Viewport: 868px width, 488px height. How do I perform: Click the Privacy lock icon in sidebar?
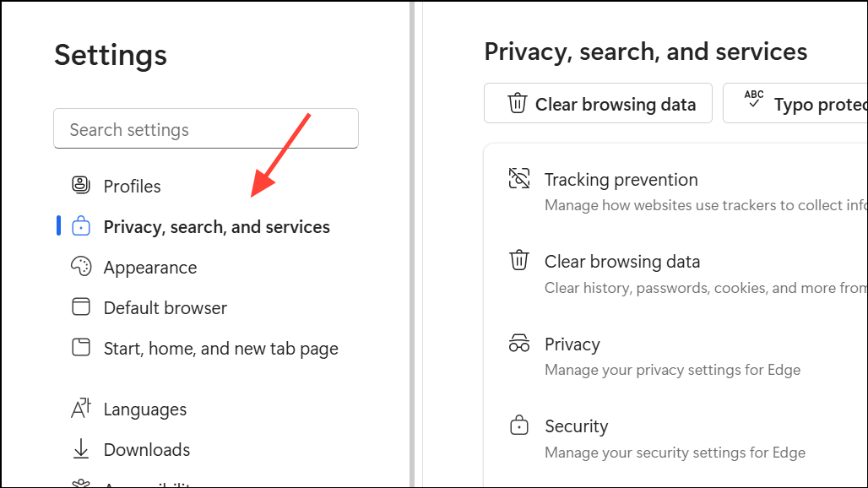81,226
